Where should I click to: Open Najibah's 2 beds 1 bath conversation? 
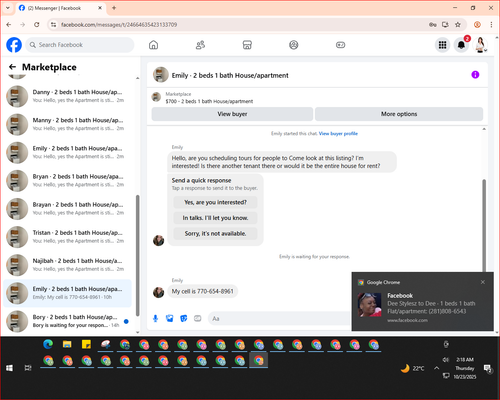pos(68,265)
